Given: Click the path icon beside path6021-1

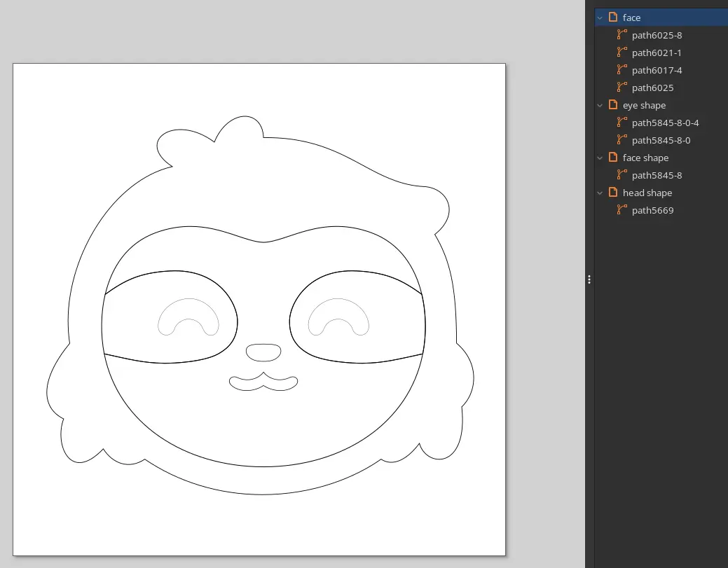Looking at the screenshot, I should [621, 53].
